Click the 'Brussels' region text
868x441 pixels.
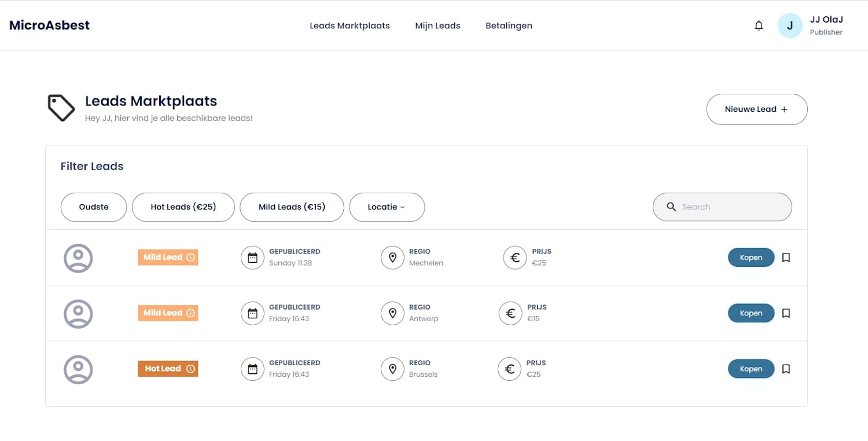coord(423,374)
